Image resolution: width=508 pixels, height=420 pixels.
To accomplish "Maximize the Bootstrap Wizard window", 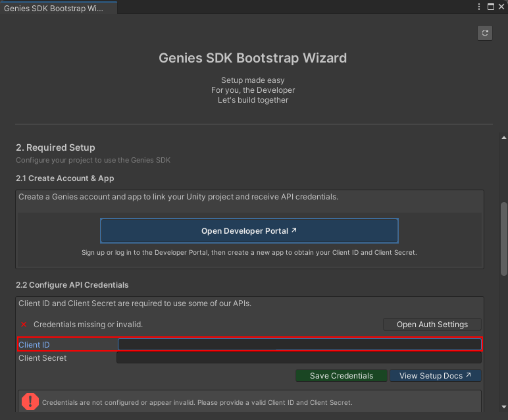I will (x=491, y=7).
